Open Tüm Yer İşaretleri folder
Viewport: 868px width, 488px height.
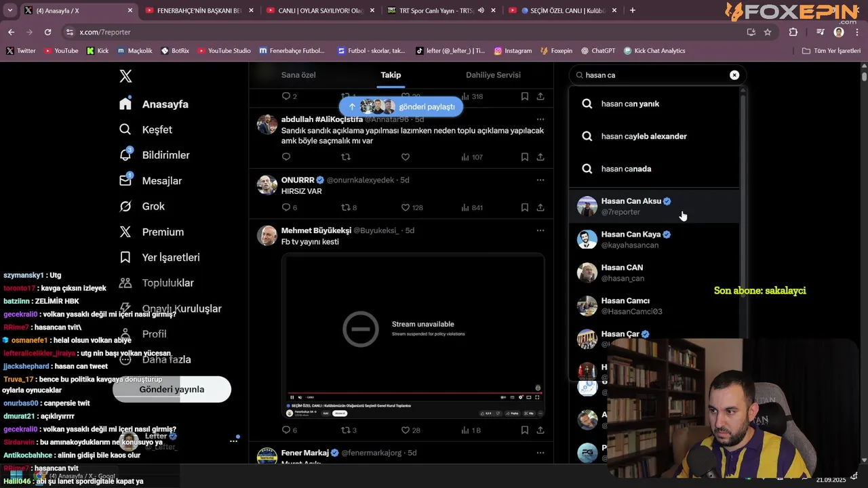[831, 51]
